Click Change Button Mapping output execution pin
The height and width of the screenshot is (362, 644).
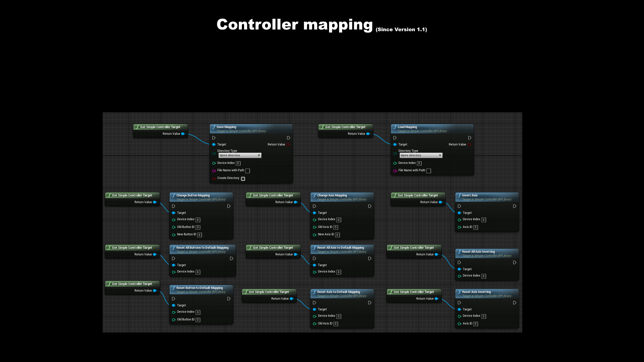click(229, 206)
